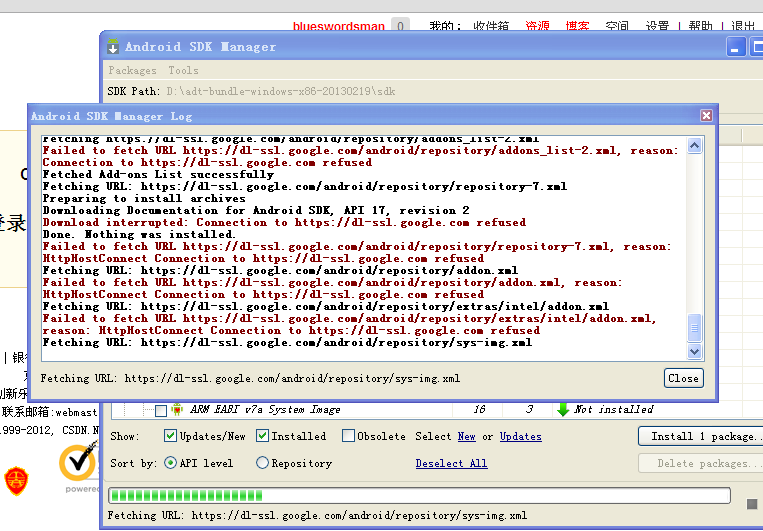Toggle the Installed checkbox
Viewport: 763px width, 531px height.
pos(262,436)
